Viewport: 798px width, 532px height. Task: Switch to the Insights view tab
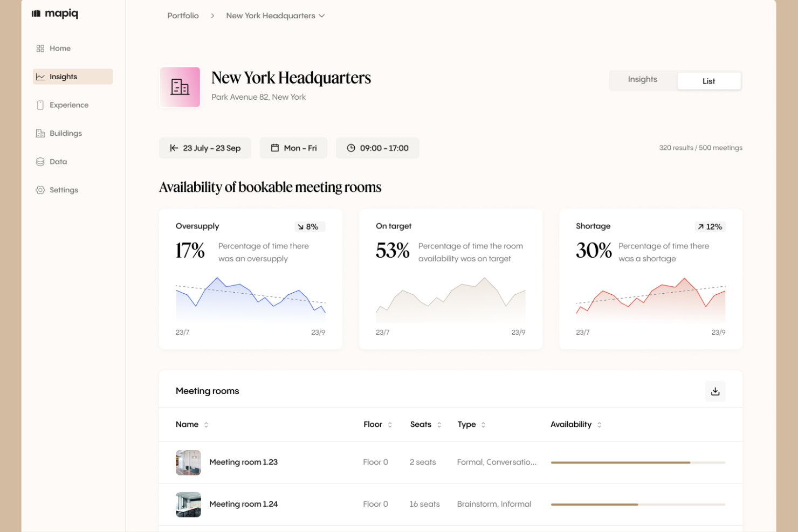[643, 79]
